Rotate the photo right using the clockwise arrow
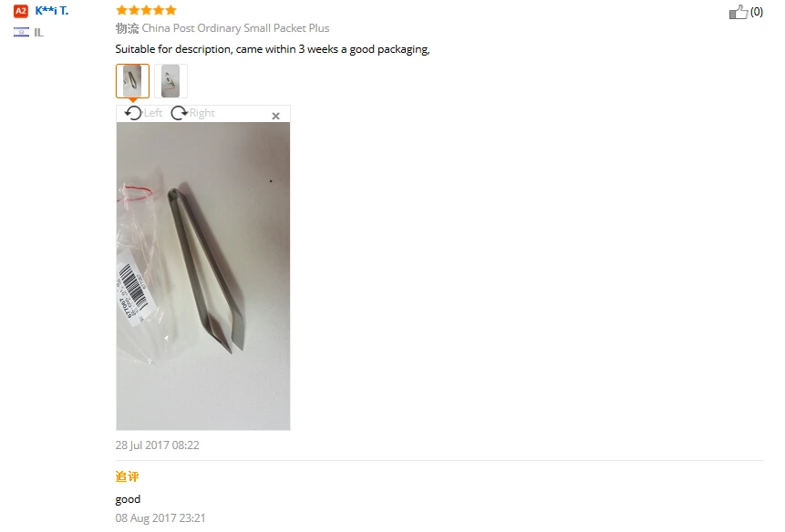The width and height of the screenshot is (785, 532). tap(180, 113)
